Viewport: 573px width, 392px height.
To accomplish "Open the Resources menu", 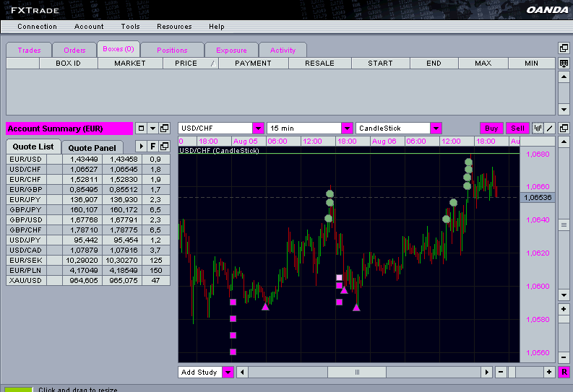I will click(x=174, y=27).
